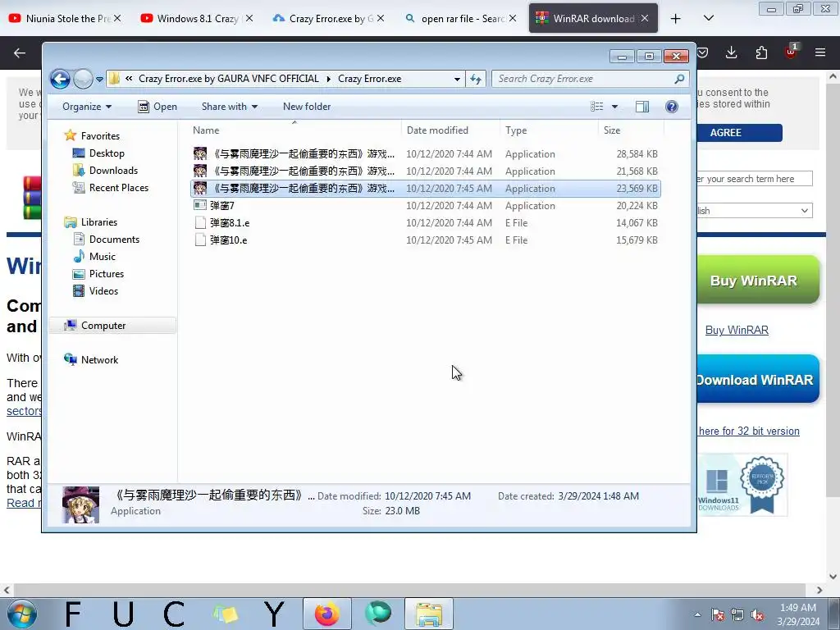Open the Organize menu
The width and height of the screenshot is (840, 630).
(x=87, y=107)
